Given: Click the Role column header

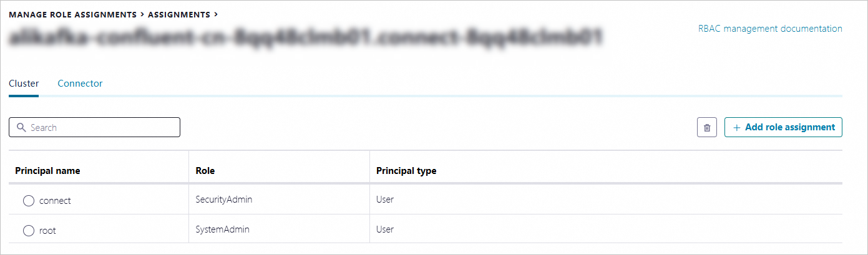Looking at the screenshot, I should pos(205,171).
